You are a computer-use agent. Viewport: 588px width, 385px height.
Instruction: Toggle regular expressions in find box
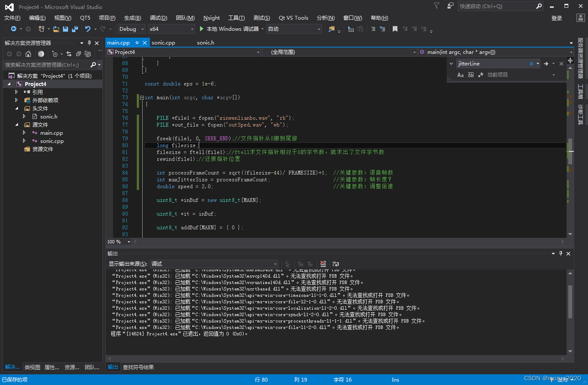point(481,75)
